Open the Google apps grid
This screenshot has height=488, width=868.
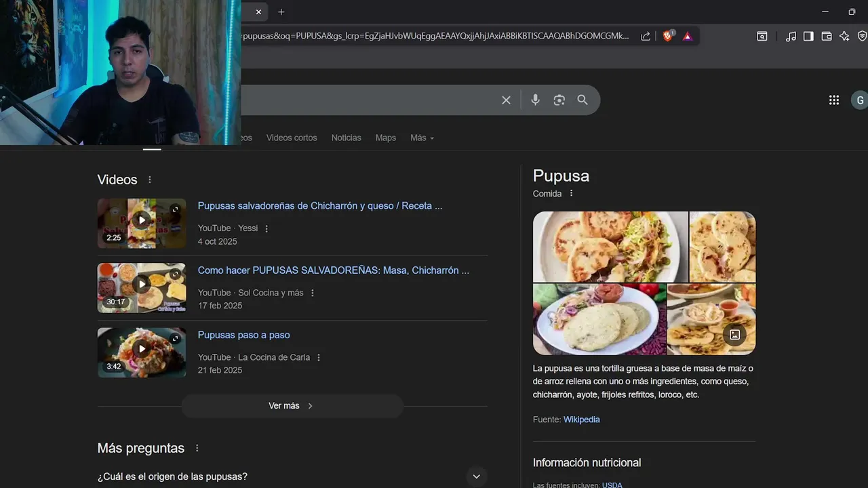[x=834, y=100]
